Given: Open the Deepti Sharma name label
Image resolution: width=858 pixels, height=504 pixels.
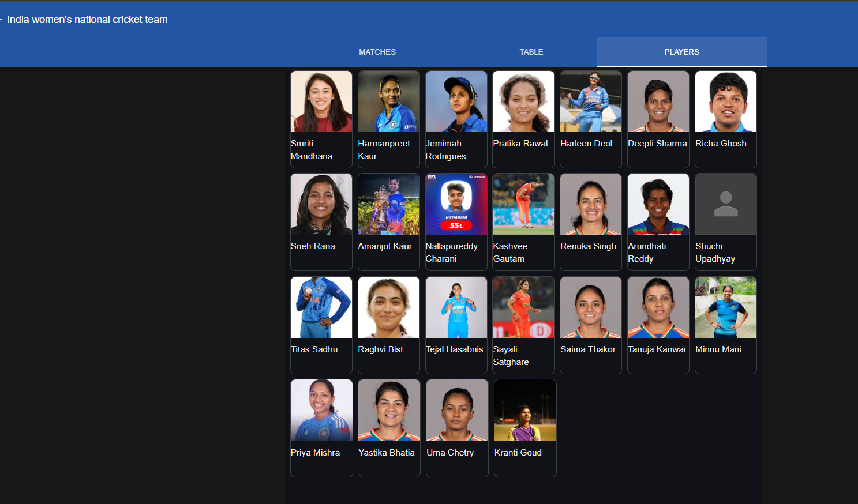Looking at the screenshot, I should 657,144.
